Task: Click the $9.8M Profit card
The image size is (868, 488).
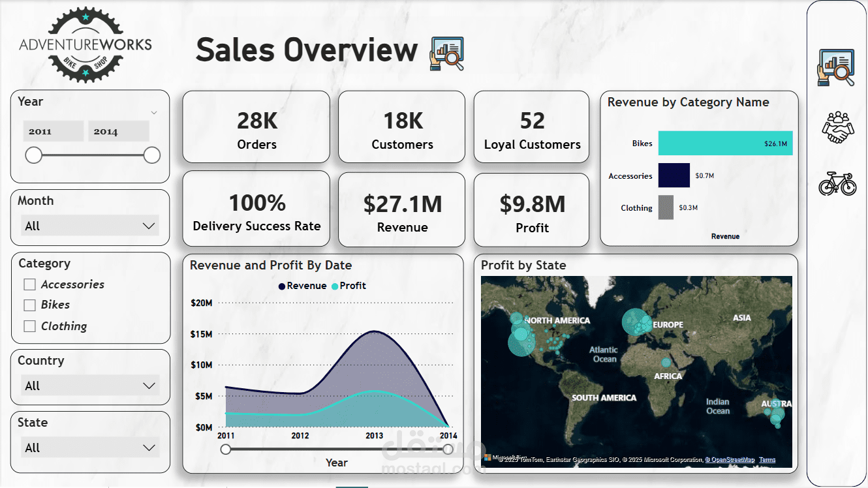Action: (532, 209)
